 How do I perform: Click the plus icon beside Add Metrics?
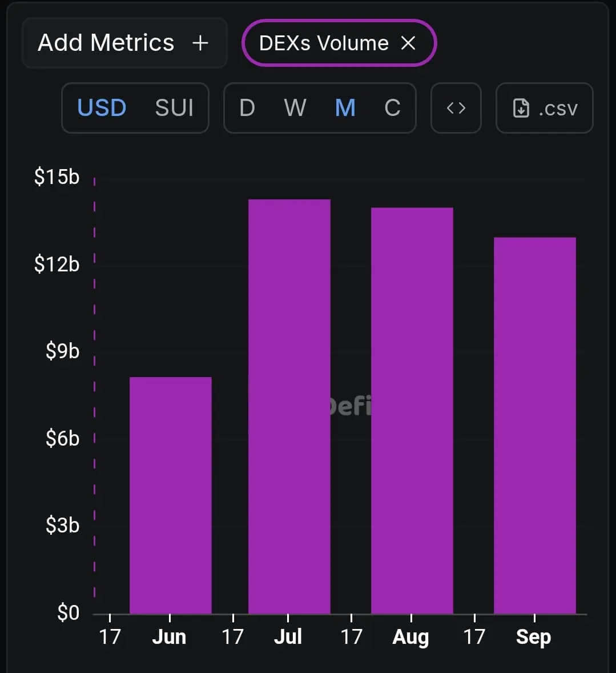click(200, 43)
